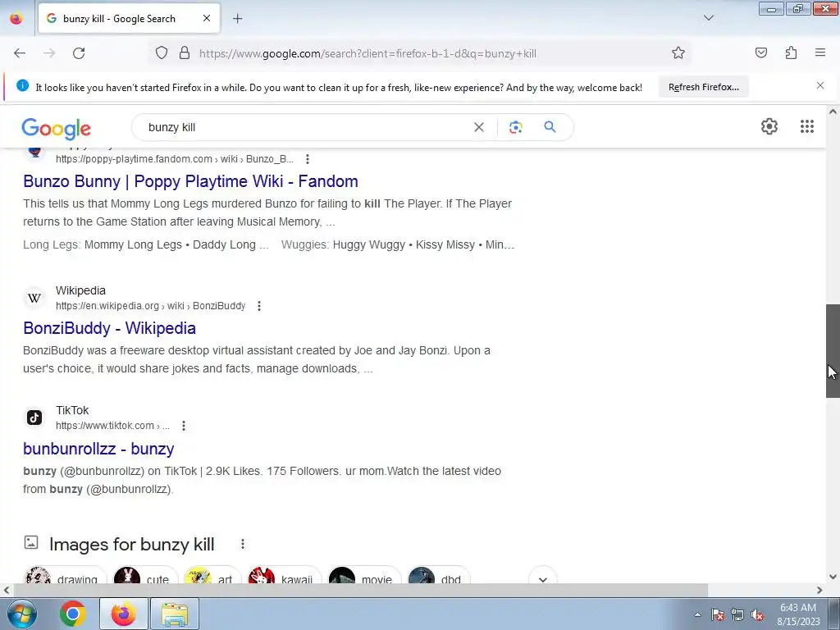
Task: Open more options for Fandom result
Action: click(x=307, y=159)
